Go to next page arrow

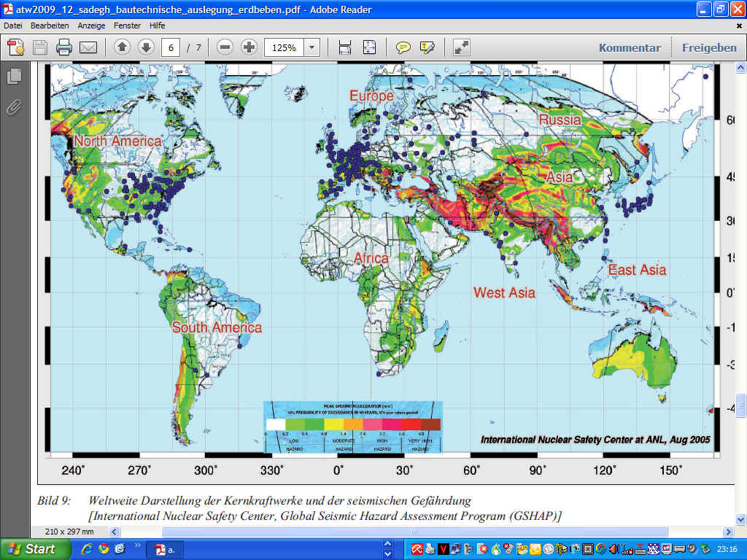click(146, 47)
